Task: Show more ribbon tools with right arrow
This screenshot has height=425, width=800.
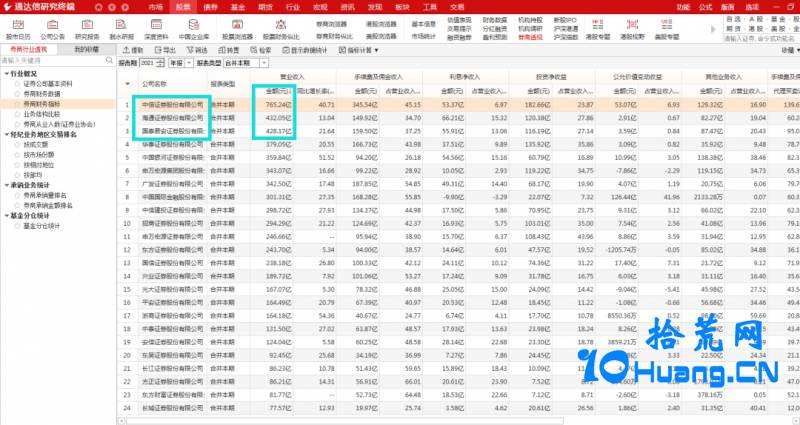Action: pos(713,30)
